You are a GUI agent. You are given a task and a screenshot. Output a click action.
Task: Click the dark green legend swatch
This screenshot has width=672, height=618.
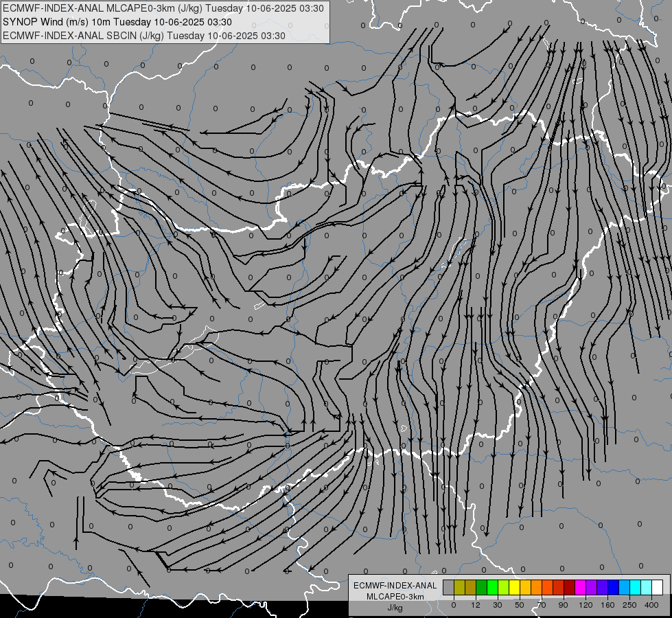click(481, 587)
